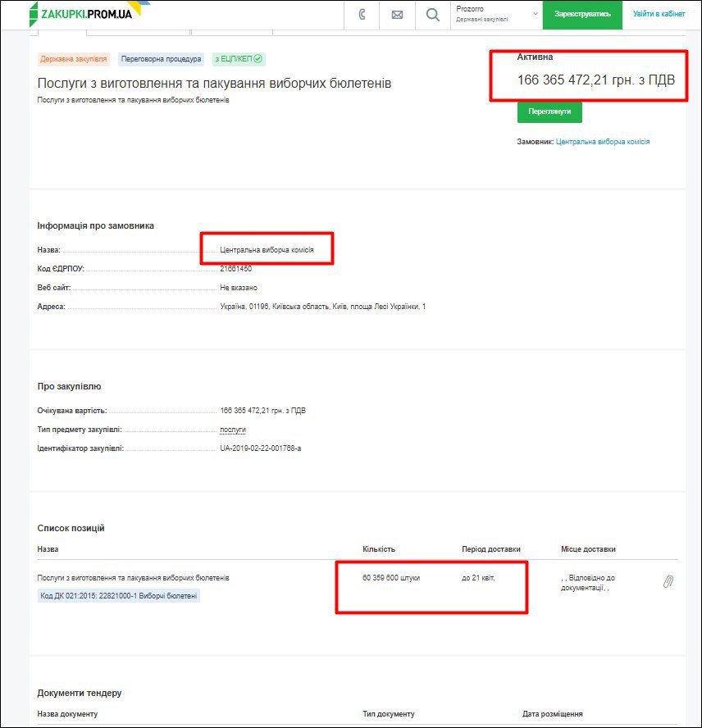
Task: Select the address line Україна, 01196
Action: pyautogui.click(x=323, y=307)
